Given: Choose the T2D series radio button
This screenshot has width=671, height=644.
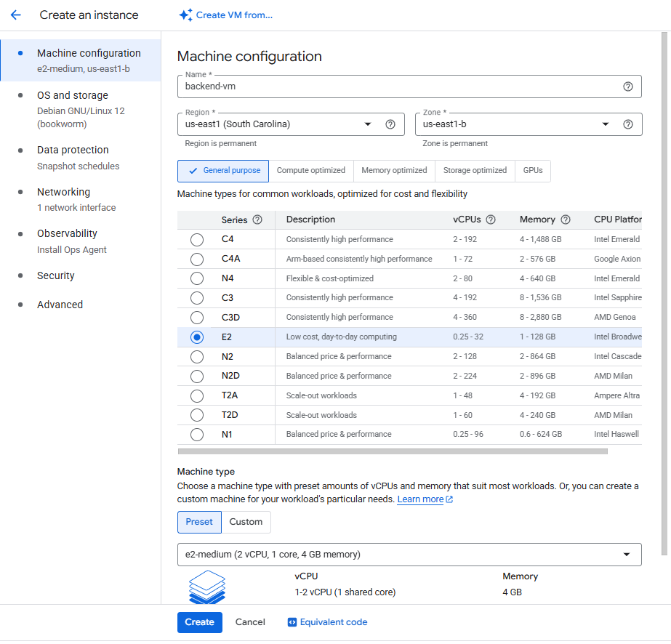Looking at the screenshot, I should [197, 415].
